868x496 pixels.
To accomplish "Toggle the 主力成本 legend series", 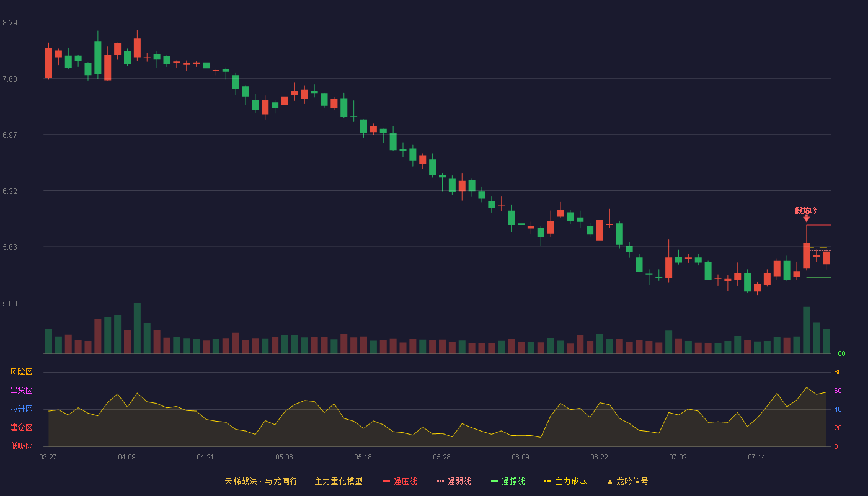I will (x=565, y=481).
